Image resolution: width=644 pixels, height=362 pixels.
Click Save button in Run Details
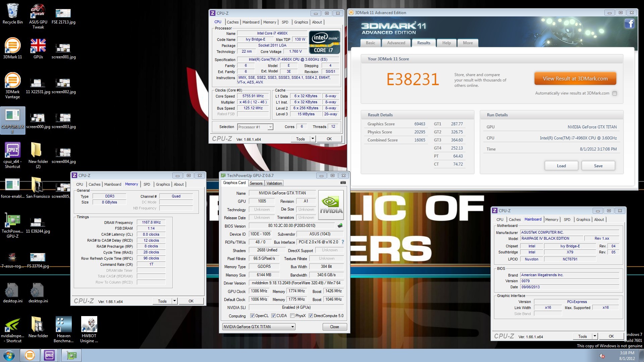tap(598, 166)
